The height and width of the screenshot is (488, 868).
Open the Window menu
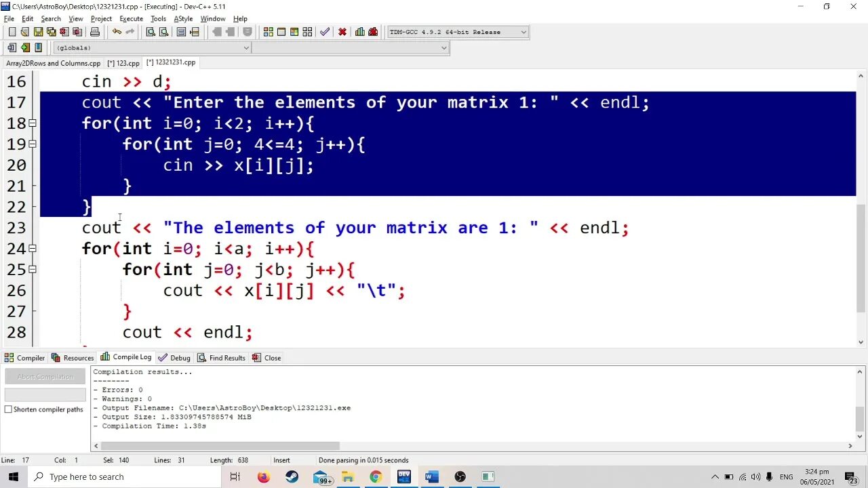pos(213,19)
